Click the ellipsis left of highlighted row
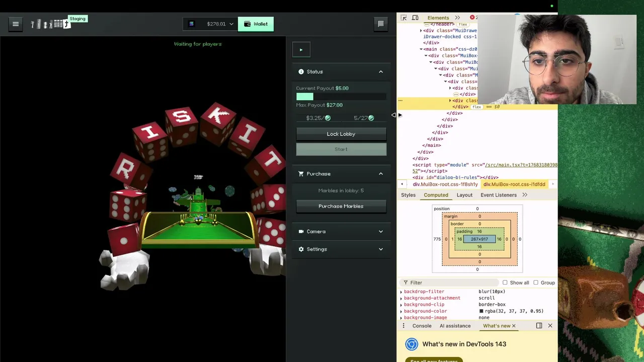Screen dimensions: 644x362 [x=400, y=101]
